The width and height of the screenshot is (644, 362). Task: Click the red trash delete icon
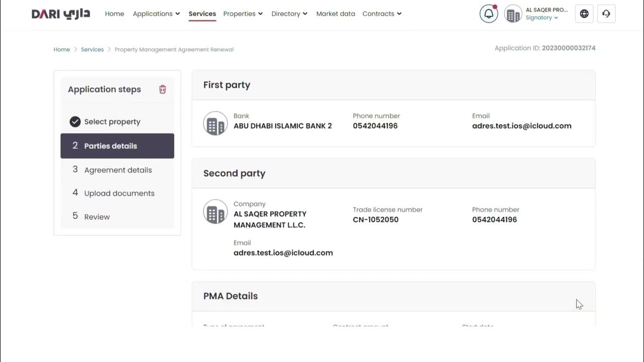[x=163, y=89]
